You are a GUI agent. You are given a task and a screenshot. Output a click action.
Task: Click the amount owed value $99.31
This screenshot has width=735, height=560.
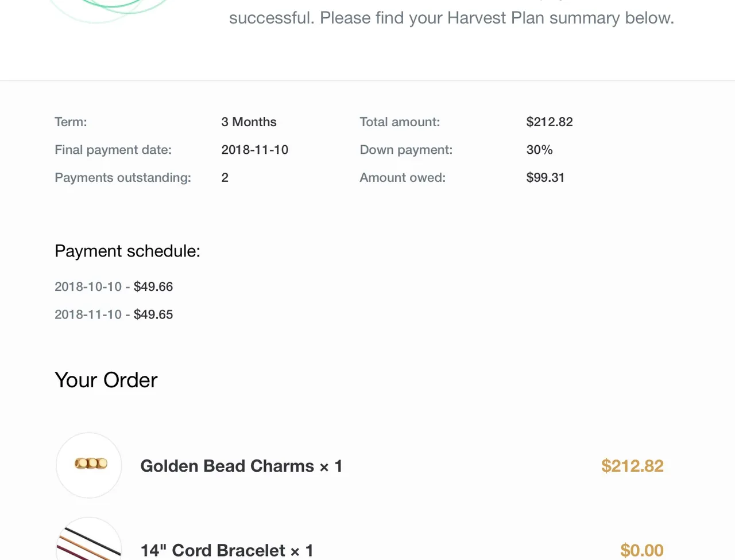coord(546,177)
